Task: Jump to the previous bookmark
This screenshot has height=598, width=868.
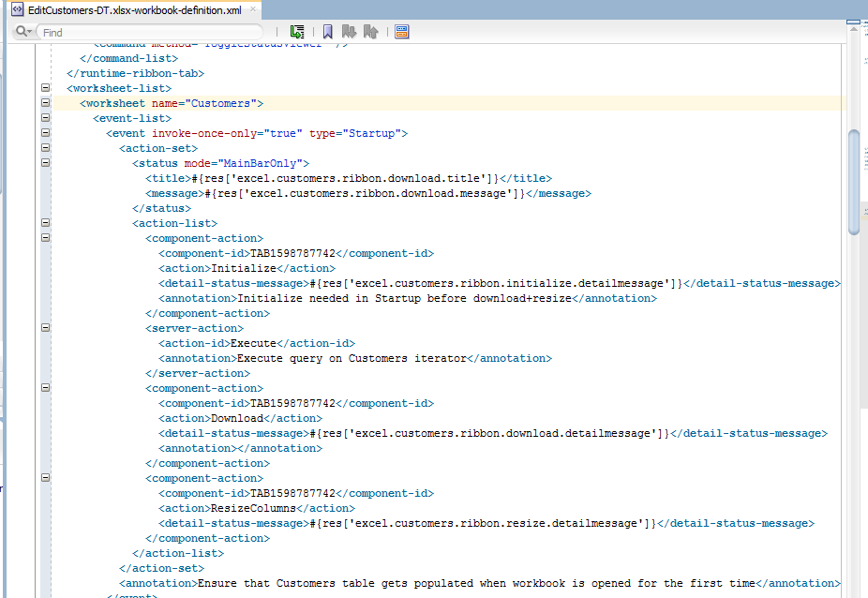Action: (371, 32)
